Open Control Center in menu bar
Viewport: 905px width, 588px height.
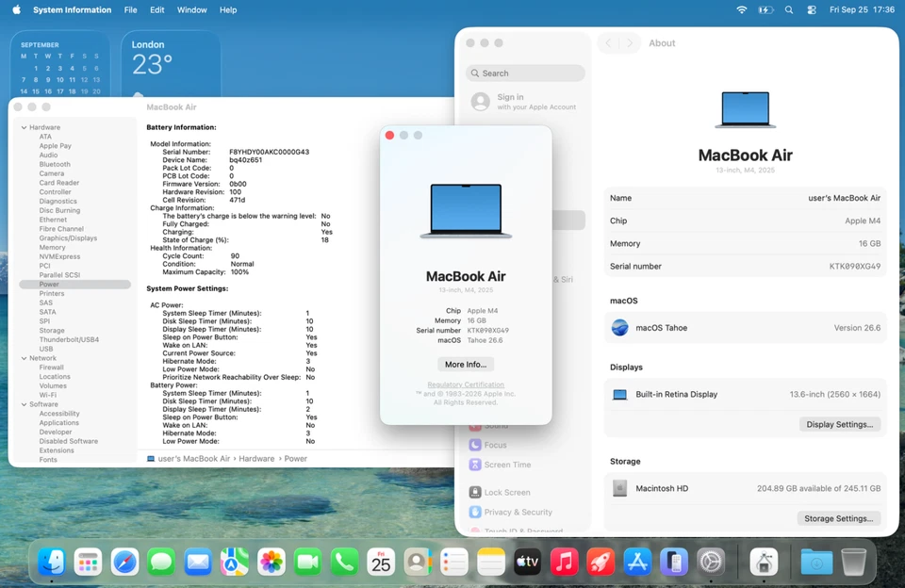coord(812,9)
